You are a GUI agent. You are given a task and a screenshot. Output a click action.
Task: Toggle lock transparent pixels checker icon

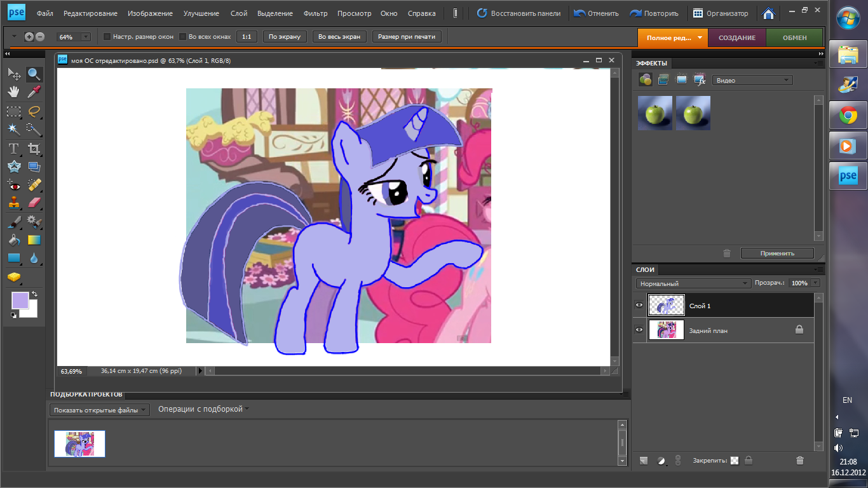(735, 461)
